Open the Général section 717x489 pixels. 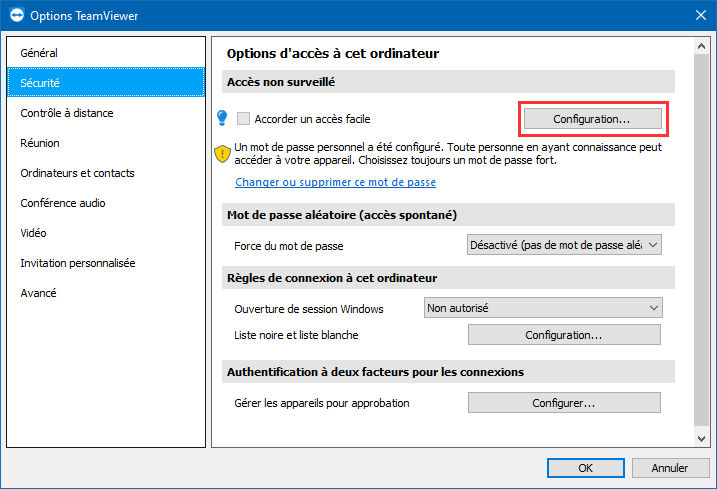coord(106,53)
